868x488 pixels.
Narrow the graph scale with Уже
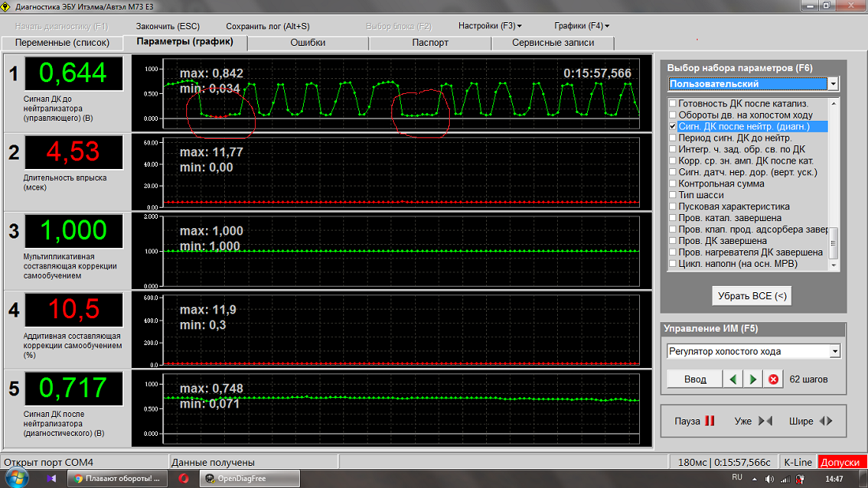753,421
